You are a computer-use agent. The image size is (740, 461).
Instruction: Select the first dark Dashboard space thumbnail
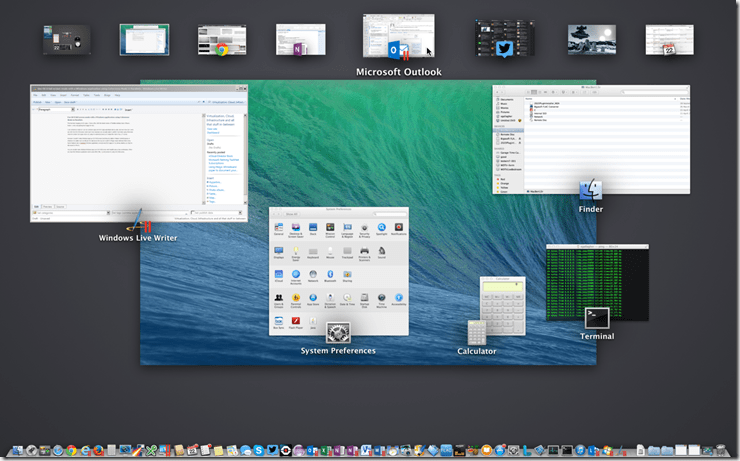coord(67,40)
